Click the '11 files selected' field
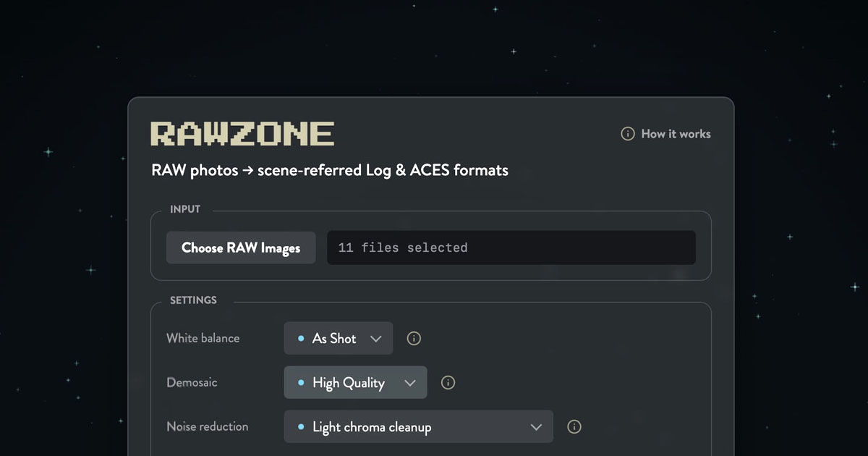Image resolution: width=868 pixels, height=456 pixels. [x=511, y=248]
